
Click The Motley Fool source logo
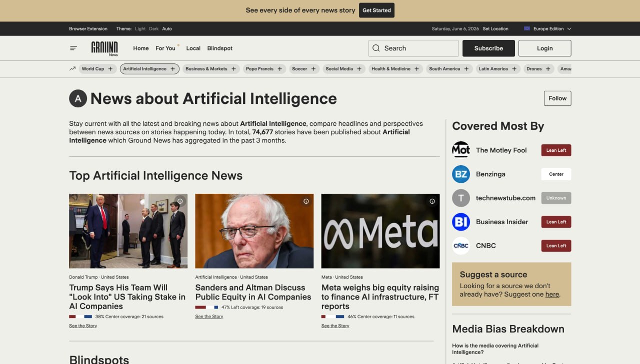[461, 150]
